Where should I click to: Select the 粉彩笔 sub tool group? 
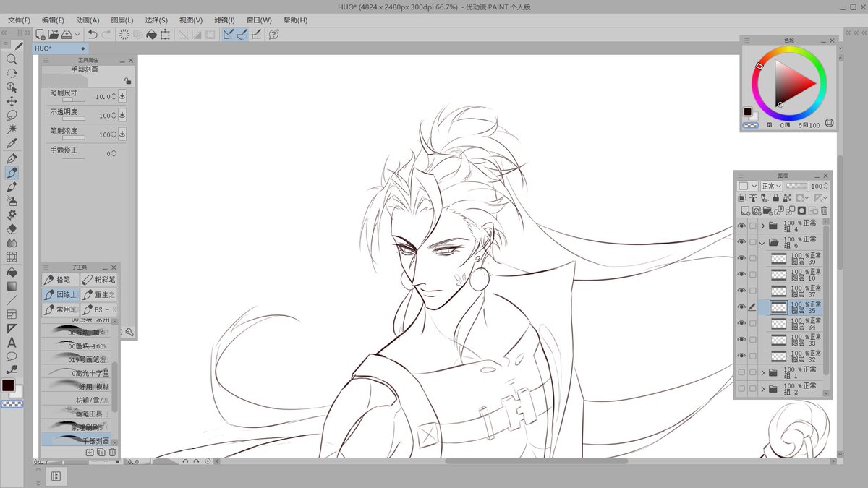tap(98, 279)
